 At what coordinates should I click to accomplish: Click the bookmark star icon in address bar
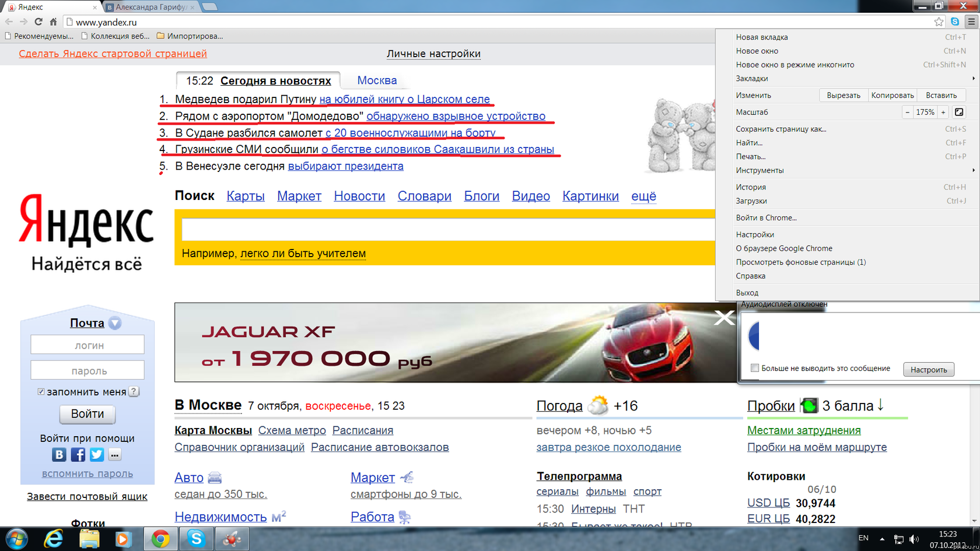coord(939,22)
